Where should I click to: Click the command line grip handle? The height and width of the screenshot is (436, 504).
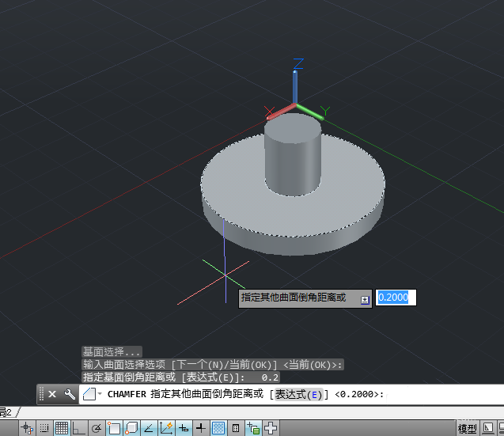pos(41,394)
